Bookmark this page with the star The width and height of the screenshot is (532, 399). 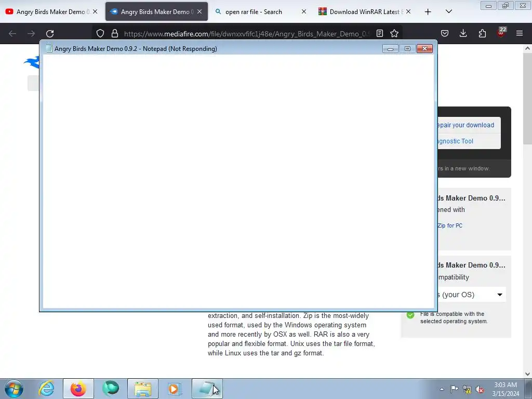tap(394, 33)
